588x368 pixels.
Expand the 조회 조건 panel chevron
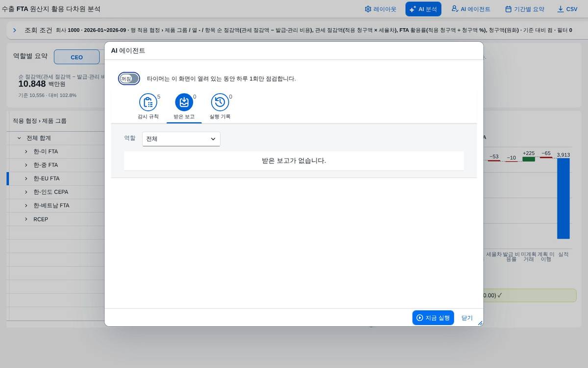(15, 30)
